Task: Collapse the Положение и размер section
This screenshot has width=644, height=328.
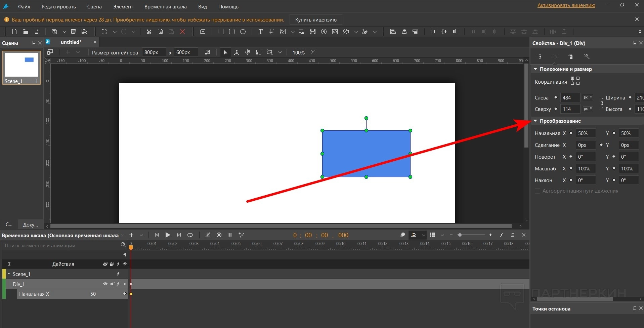Action: tap(535, 69)
